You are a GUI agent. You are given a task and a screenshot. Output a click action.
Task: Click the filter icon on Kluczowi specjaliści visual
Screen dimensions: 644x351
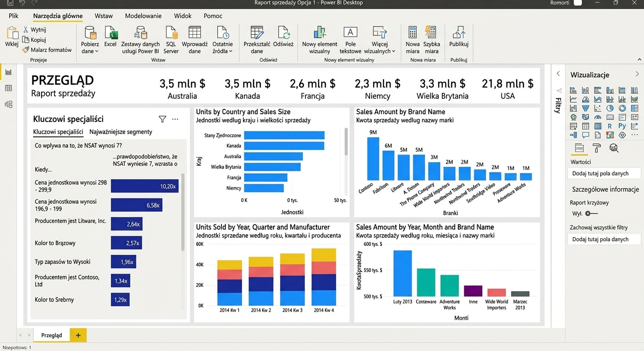coord(162,119)
